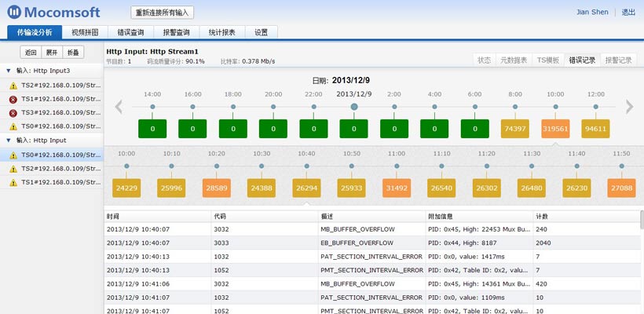
Task: Click warning icon of TS1 under Http Input
Action: click(x=13, y=182)
